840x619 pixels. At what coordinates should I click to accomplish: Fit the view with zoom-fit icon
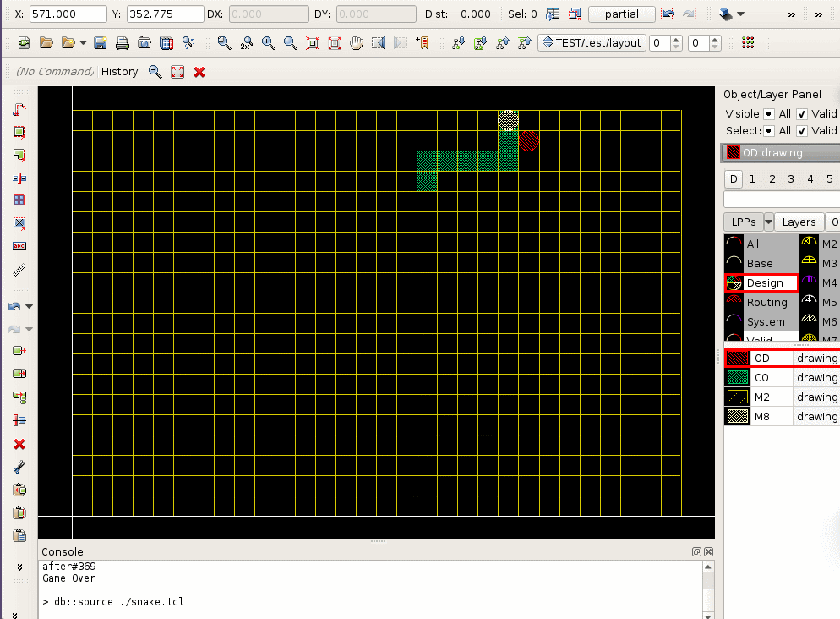pyautogui.click(x=313, y=43)
